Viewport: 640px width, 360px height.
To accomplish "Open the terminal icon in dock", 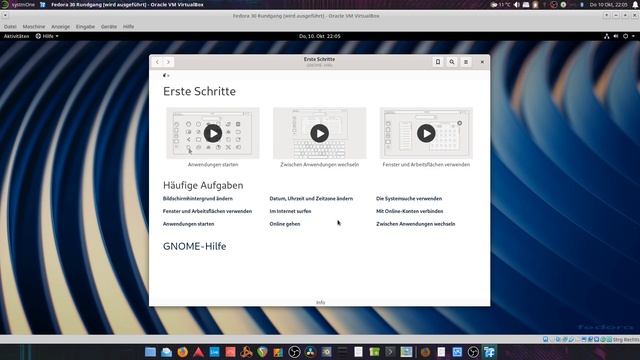I will (x=390, y=352).
